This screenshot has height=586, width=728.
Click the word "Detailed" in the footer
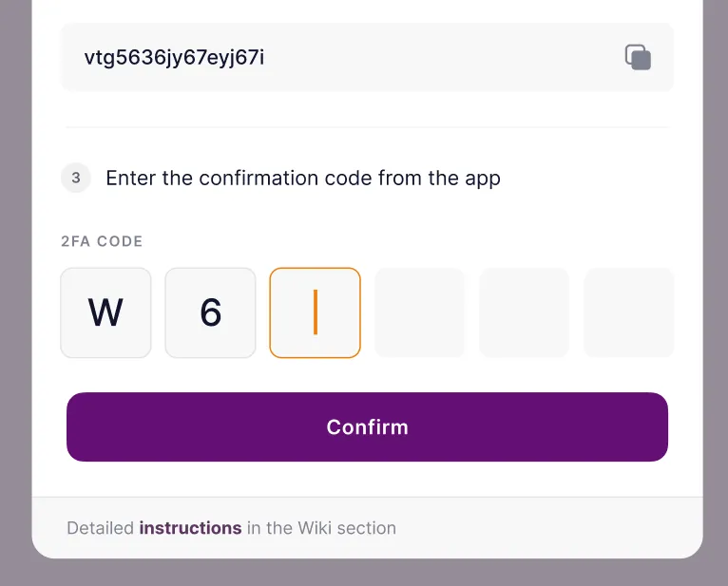click(x=101, y=528)
